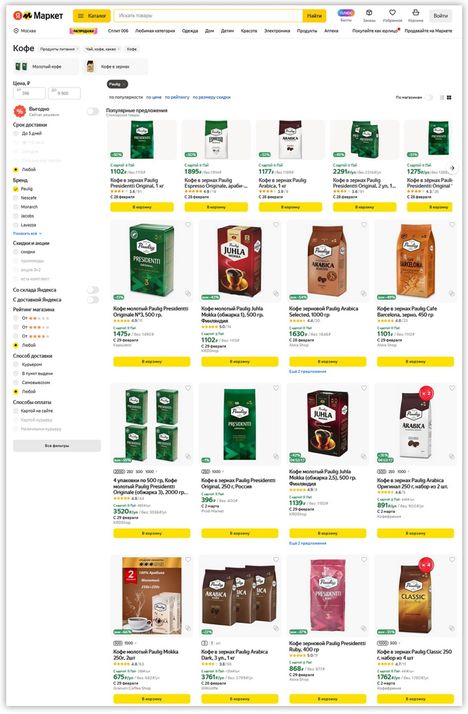The width and height of the screenshot is (468, 714).
Task: Click the compare icon on the Paulig Cafe Barcelona card
Action: pos(452,294)
